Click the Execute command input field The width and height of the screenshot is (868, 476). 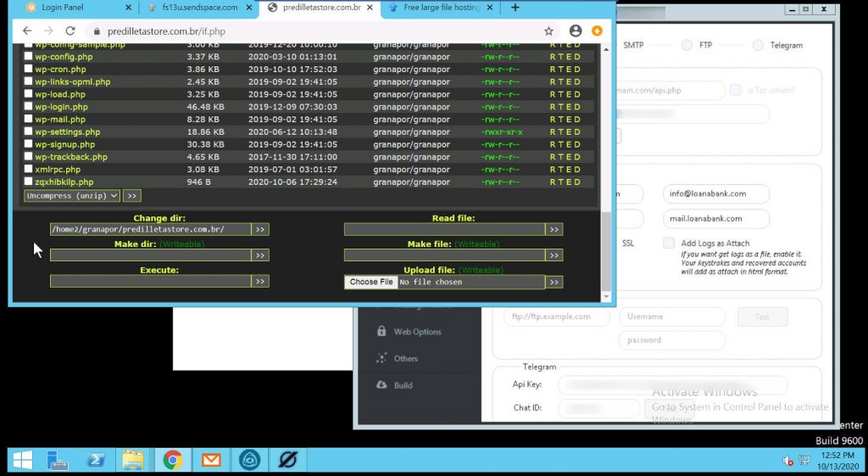[151, 282]
